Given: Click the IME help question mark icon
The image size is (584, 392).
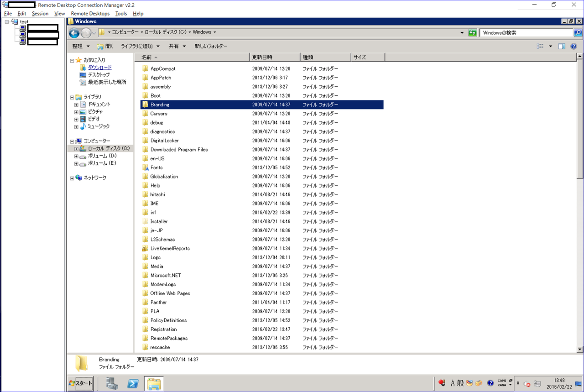Looking at the screenshot, I should (490, 383).
